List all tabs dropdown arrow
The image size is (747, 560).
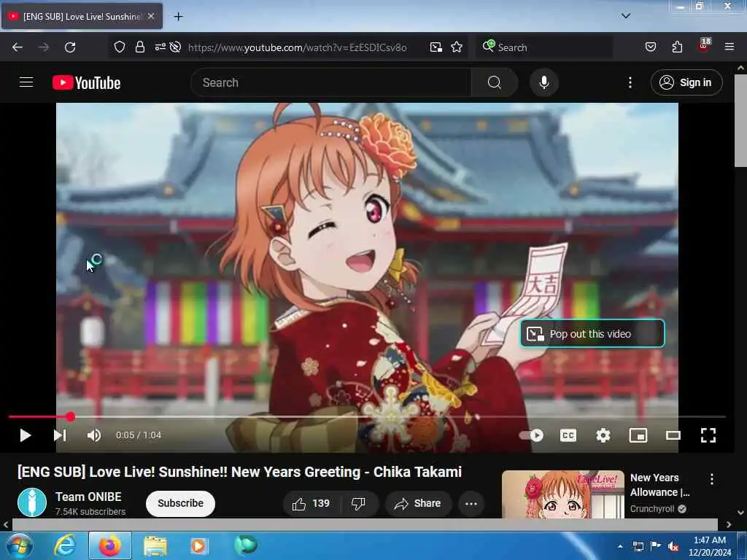click(x=626, y=16)
